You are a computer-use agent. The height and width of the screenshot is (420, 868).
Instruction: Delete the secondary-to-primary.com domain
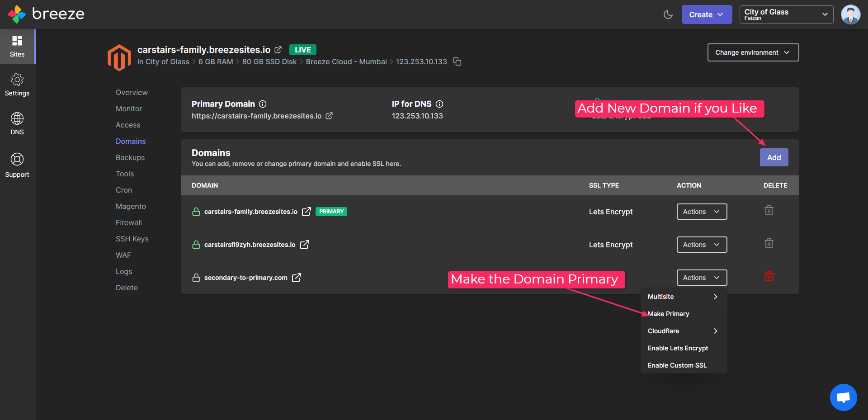pyautogui.click(x=769, y=276)
